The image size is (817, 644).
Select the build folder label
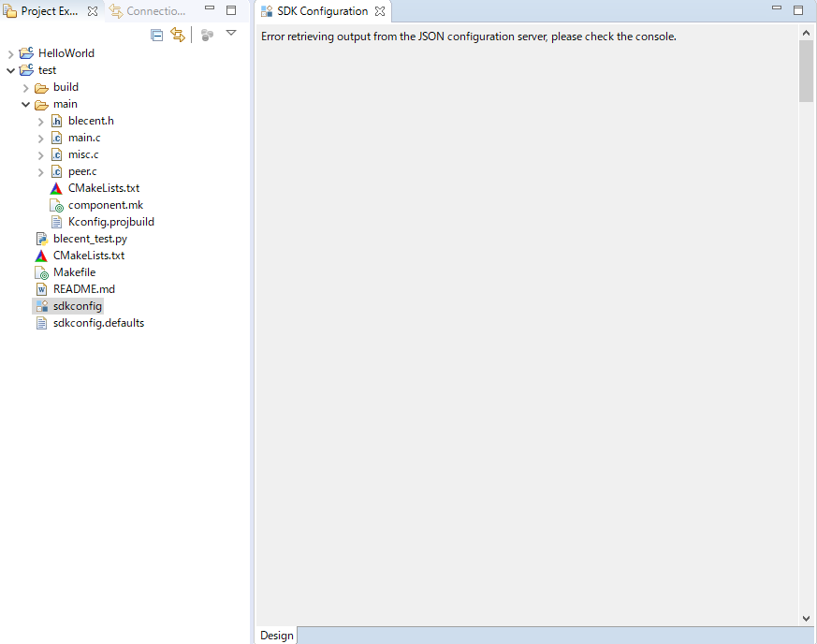pyautogui.click(x=66, y=87)
